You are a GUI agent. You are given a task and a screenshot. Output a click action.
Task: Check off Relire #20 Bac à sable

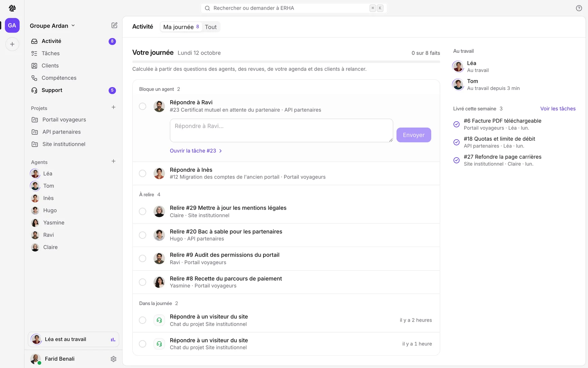point(143,235)
